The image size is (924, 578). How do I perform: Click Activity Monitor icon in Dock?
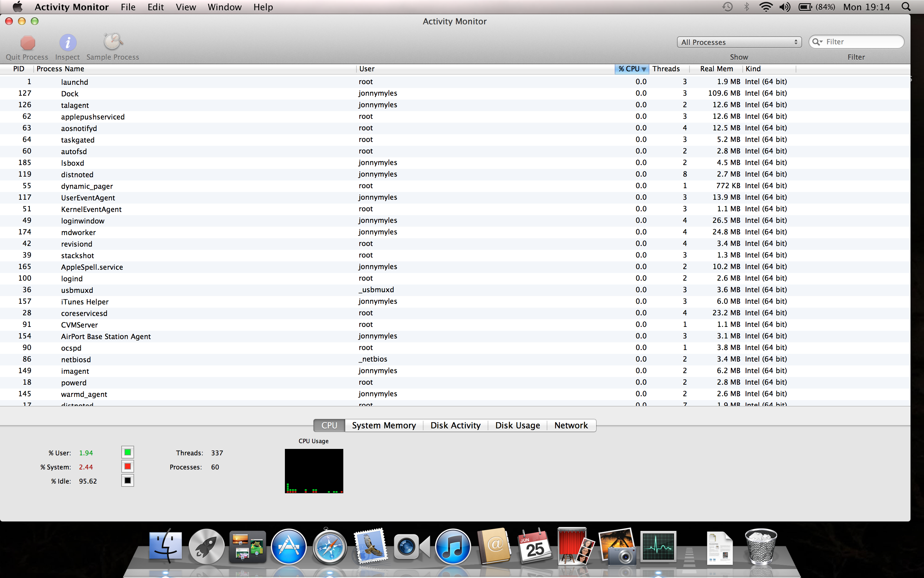point(658,547)
